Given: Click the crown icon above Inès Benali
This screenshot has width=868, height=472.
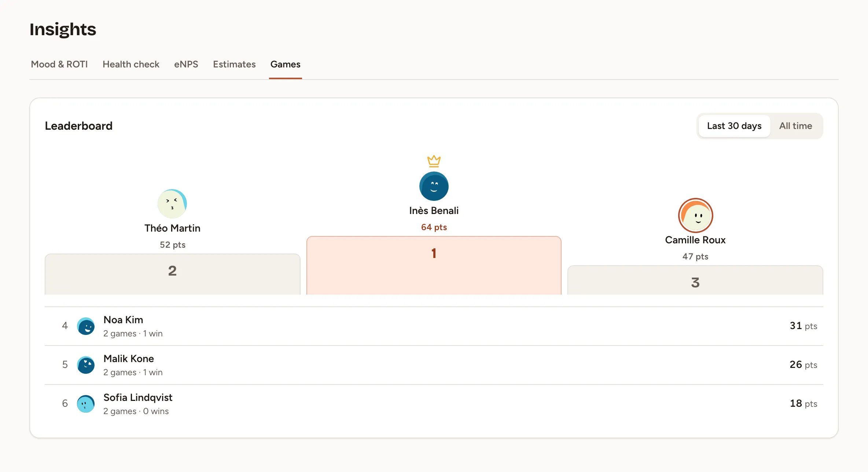Looking at the screenshot, I should 434,161.
